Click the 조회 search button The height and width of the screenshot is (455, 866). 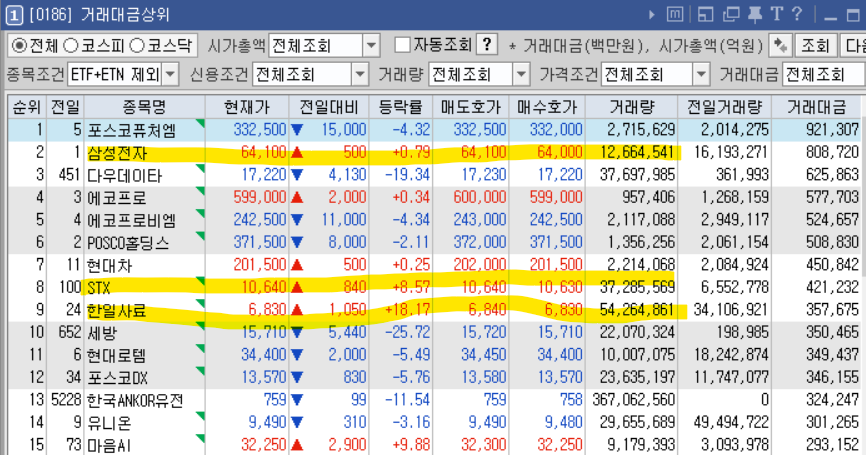tap(815, 46)
